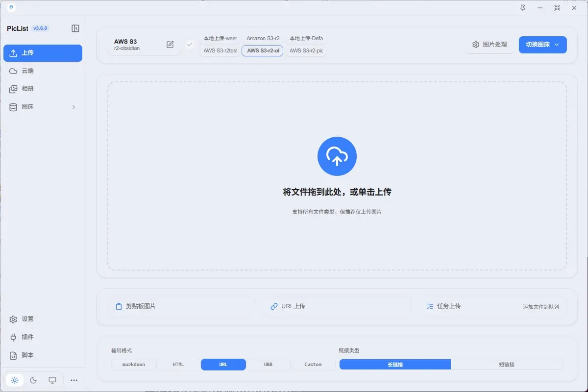Screen dimensions: 588x392
Task: Choose the 短链接 link type
Action: click(507, 365)
